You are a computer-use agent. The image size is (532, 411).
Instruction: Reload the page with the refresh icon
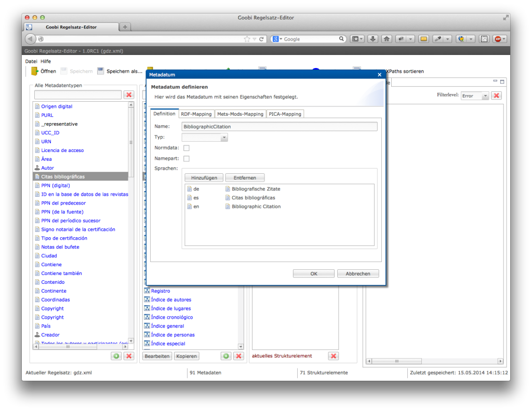262,39
